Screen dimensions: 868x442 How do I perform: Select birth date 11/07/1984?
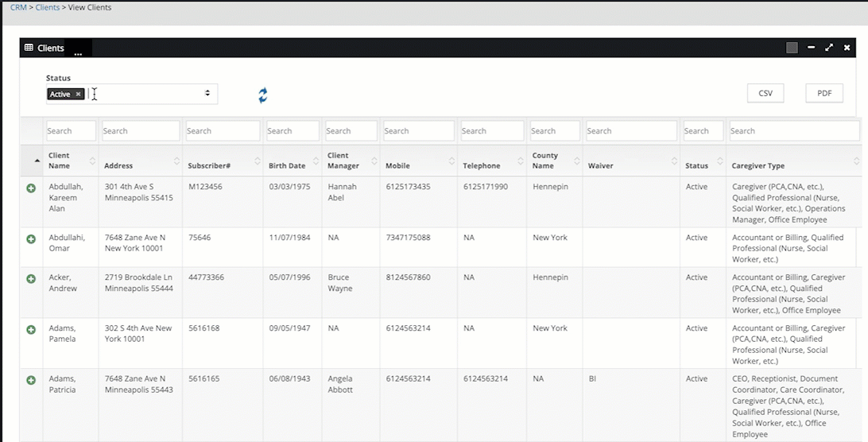click(x=289, y=238)
